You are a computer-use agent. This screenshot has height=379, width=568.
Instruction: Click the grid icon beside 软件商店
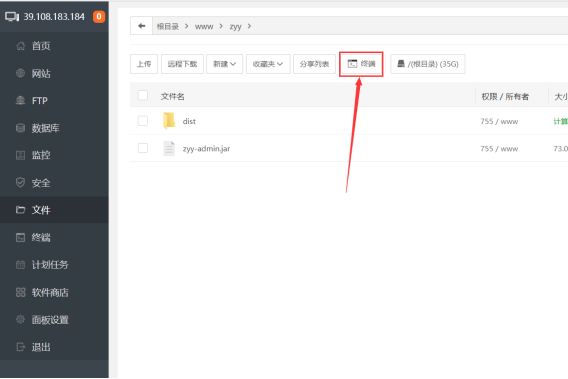click(21, 292)
